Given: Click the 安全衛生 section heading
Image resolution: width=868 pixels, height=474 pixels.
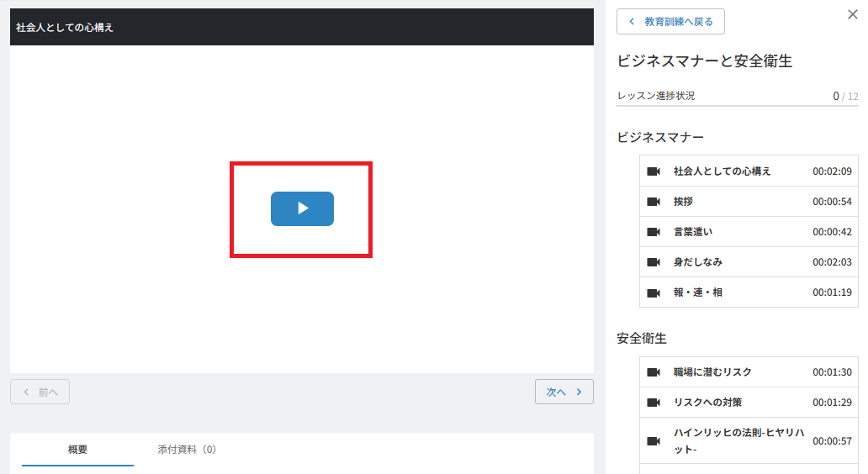Looking at the screenshot, I should click(642, 339).
